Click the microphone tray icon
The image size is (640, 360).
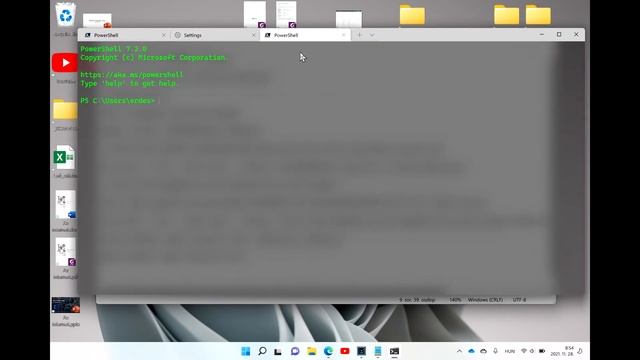(496, 351)
